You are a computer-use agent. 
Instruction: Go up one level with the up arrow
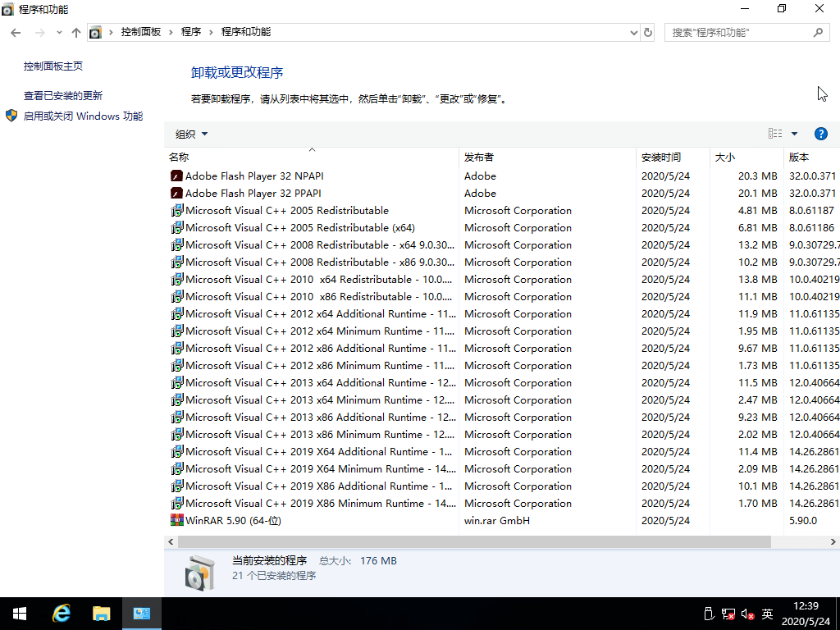click(x=76, y=33)
